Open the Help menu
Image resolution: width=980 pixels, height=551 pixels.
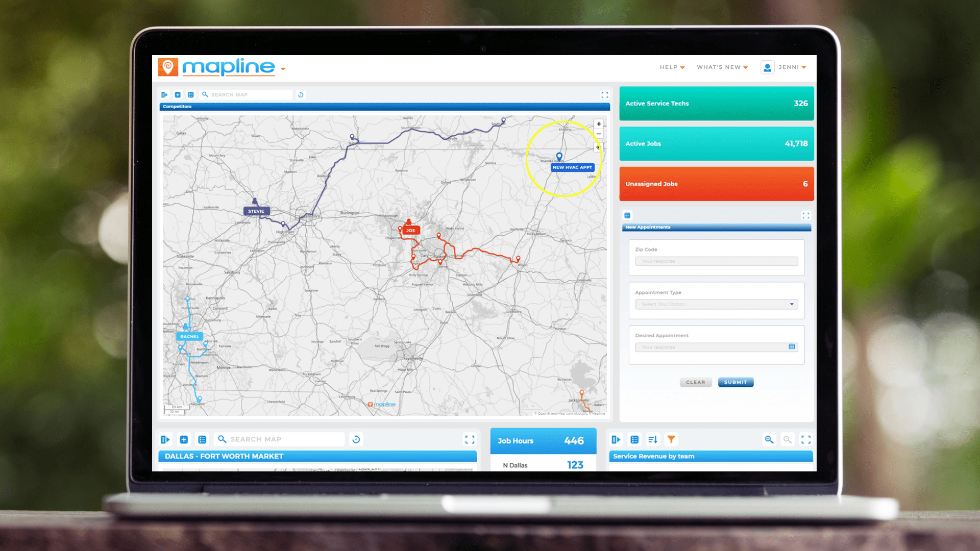click(671, 67)
